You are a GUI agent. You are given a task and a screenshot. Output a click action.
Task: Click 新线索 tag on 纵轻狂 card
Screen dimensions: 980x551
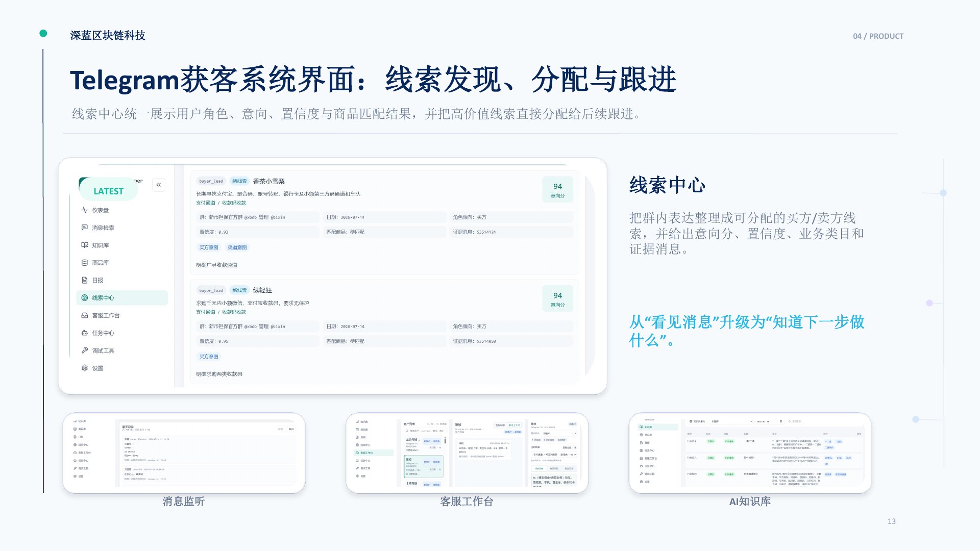point(239,290)
